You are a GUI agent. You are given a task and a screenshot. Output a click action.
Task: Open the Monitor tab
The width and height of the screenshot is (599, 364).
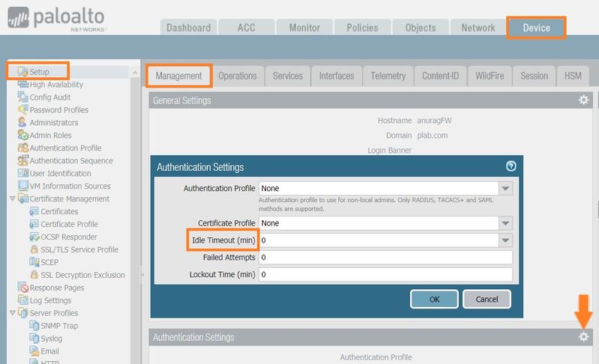coord(304,28)
